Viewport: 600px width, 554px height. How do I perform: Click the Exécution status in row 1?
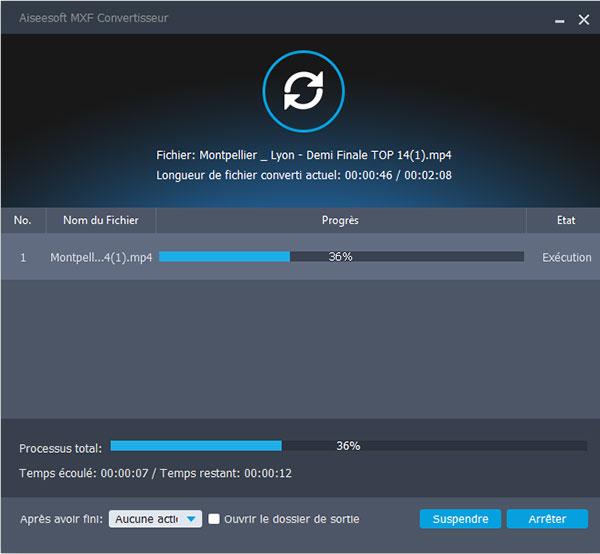566,257
